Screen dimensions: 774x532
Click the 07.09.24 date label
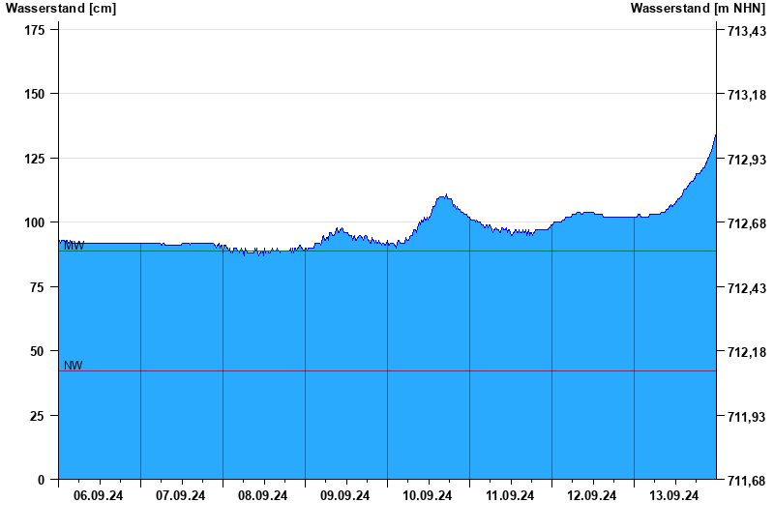(x=181, y=495)
